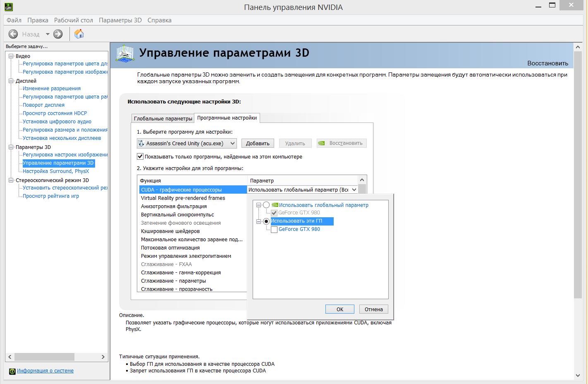Switch to Глобальные параметры tab

163,118
